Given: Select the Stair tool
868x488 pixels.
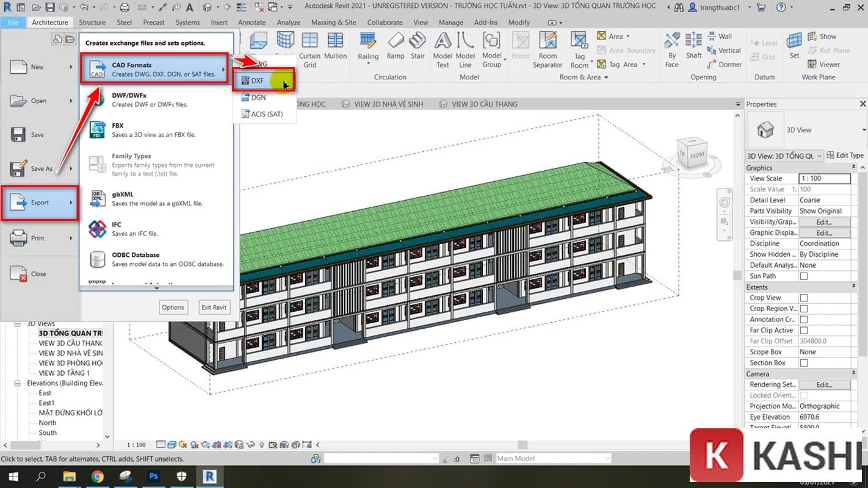Looking at the screenshot, I should point(418,46).
